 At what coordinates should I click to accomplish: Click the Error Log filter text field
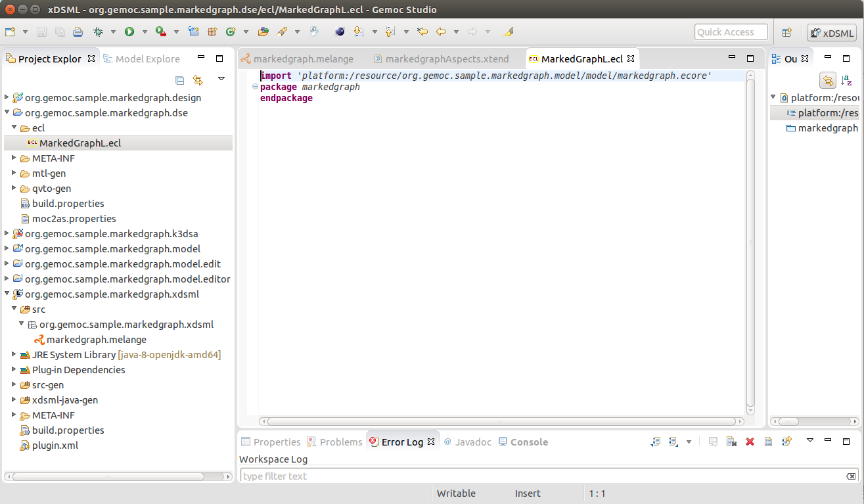tap(549, 476)
